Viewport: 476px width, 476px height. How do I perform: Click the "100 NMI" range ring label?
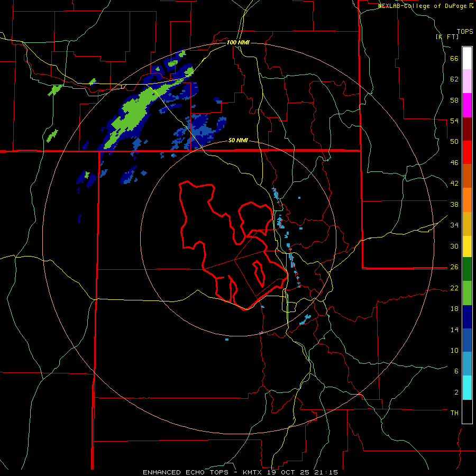click(x=238, y=42)
